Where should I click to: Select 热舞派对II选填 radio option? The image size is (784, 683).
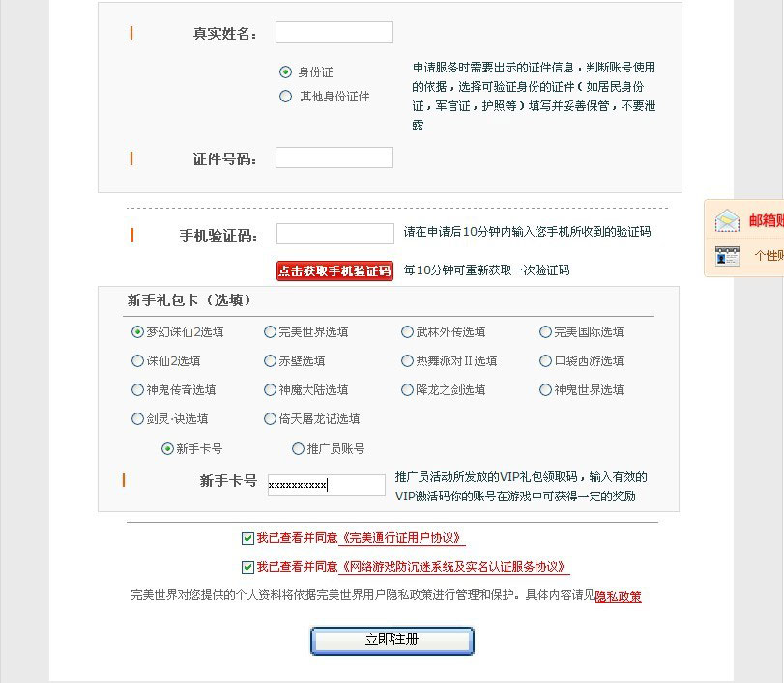pos(408,360)
